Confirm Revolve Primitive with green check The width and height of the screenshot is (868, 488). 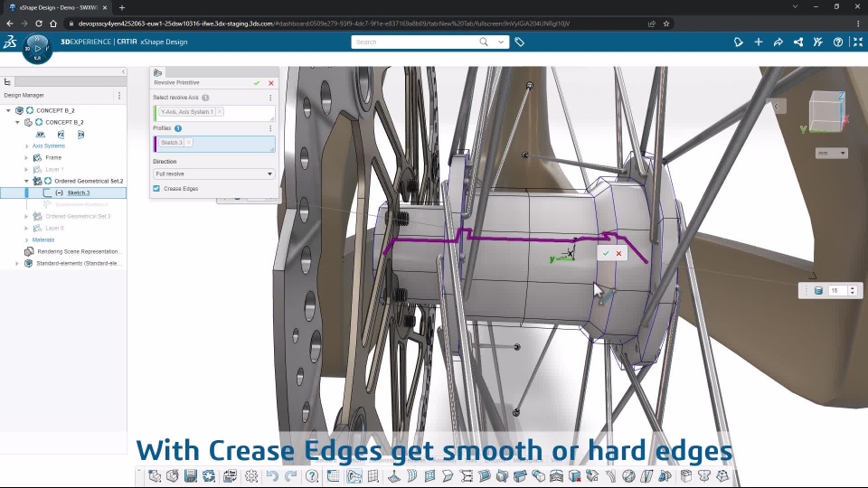point(256,83)
